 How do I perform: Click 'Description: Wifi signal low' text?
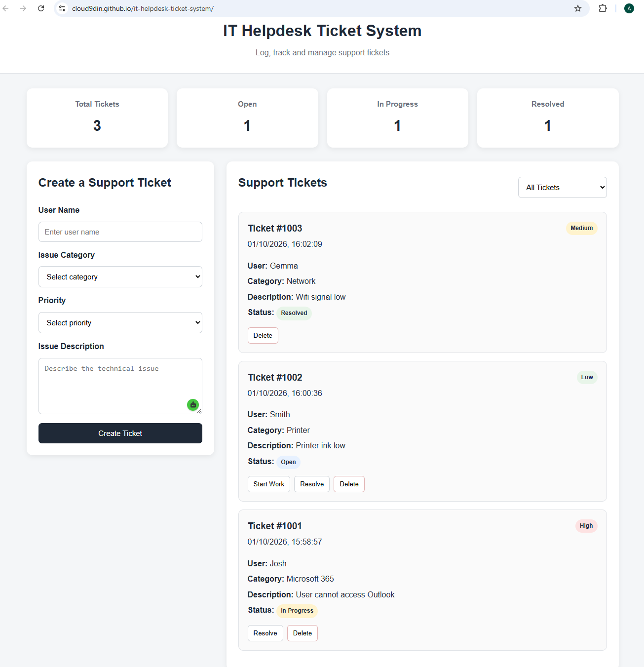point(297,297)
